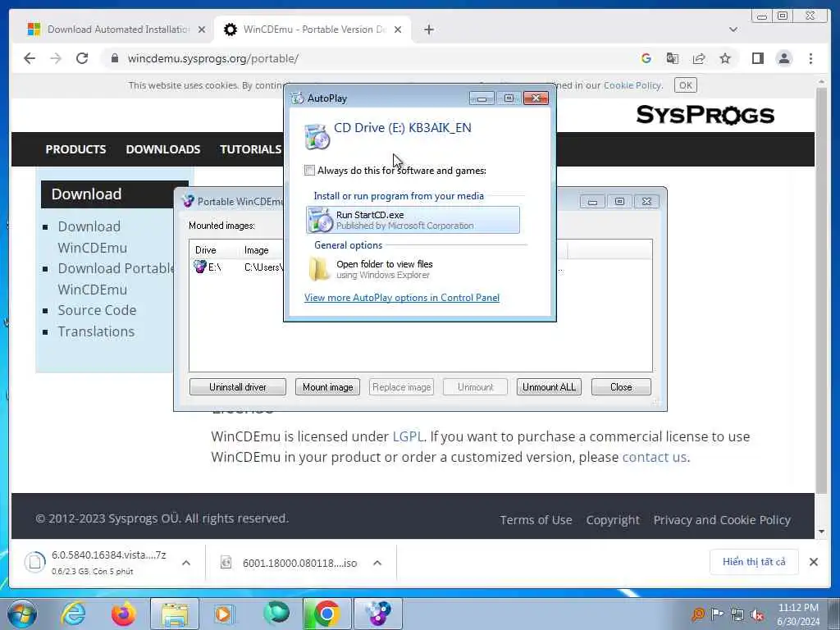Switch to WinCDEmu Portable Version tab
The height and width of the screenshot is (630, 840).
pos(313,30)
